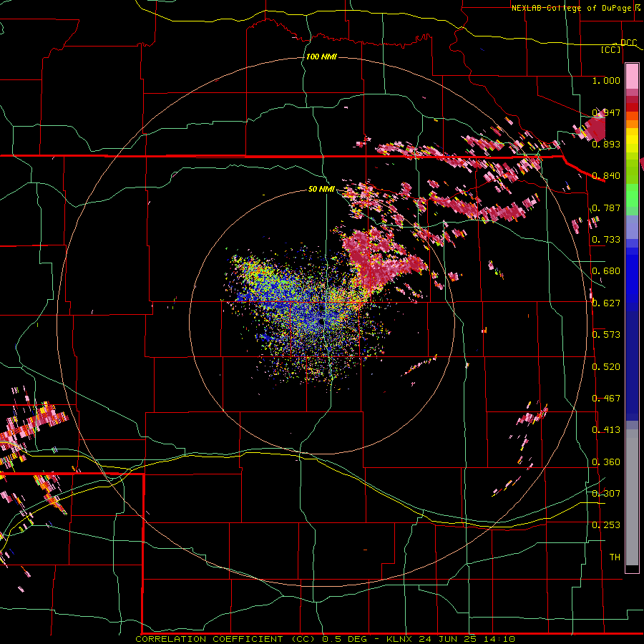Viewport: 644px width, 644px height.
Task: Click the 0.627 scale value
Action: pos(606,303)
